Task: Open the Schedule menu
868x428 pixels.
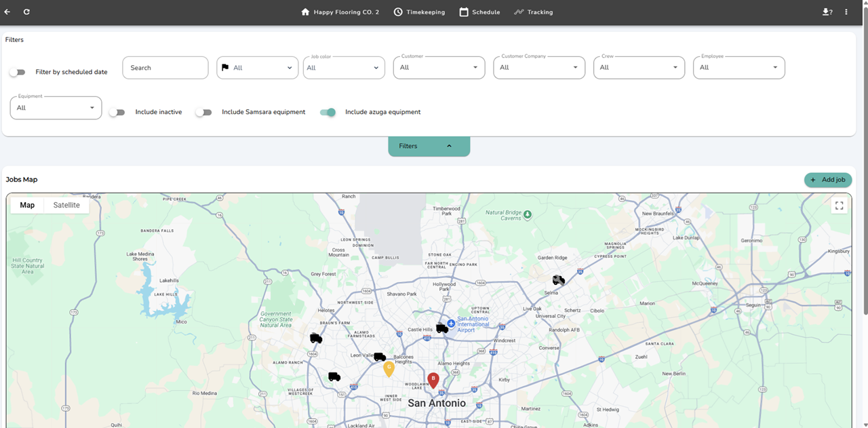Action: click(479, 12)
